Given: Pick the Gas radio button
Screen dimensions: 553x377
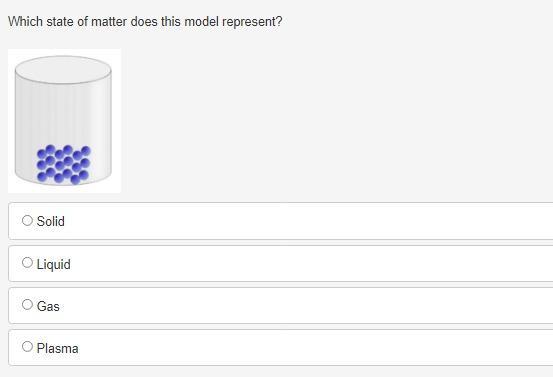Looking at the screenshot, I should (27, 304).
